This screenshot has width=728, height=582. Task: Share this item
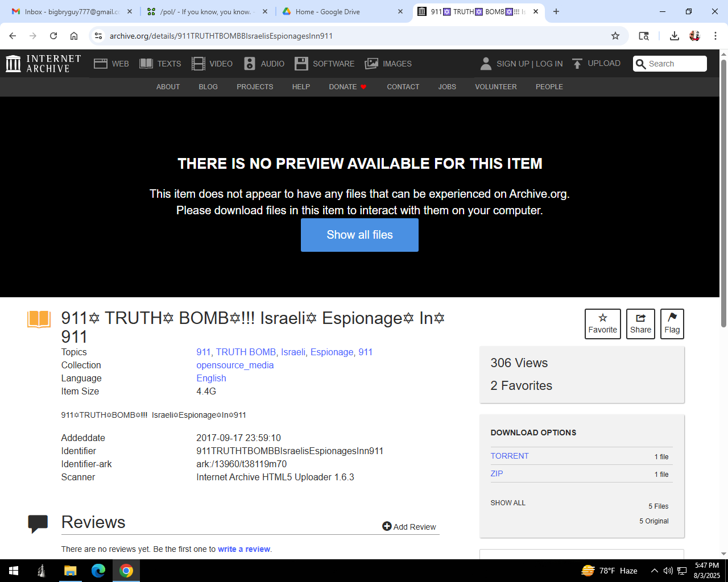pos(640,324)
